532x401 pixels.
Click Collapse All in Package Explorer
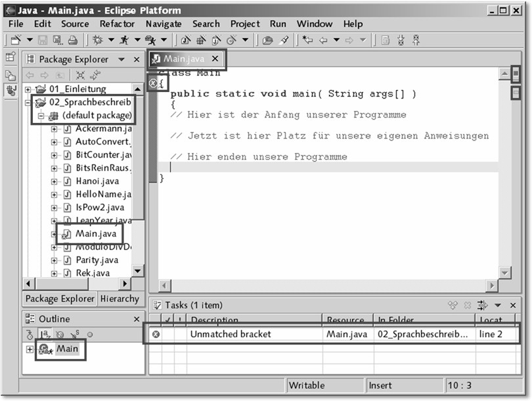pos(81,75)
